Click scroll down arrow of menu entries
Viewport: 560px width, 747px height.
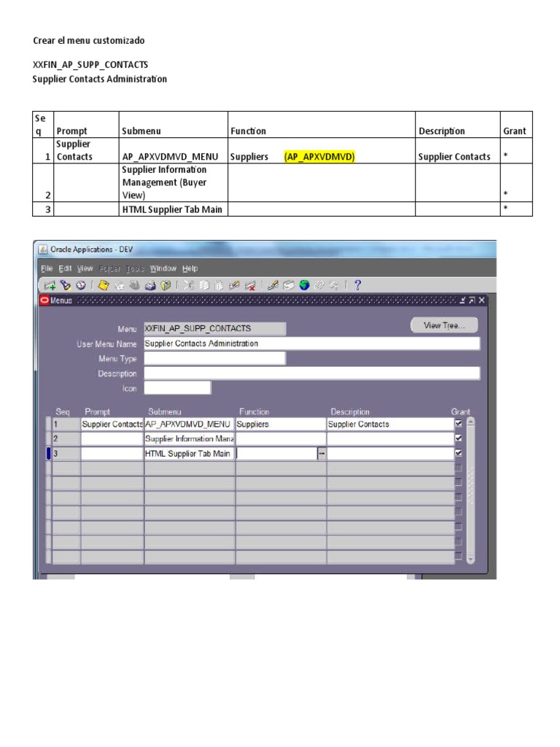(470, 560)
